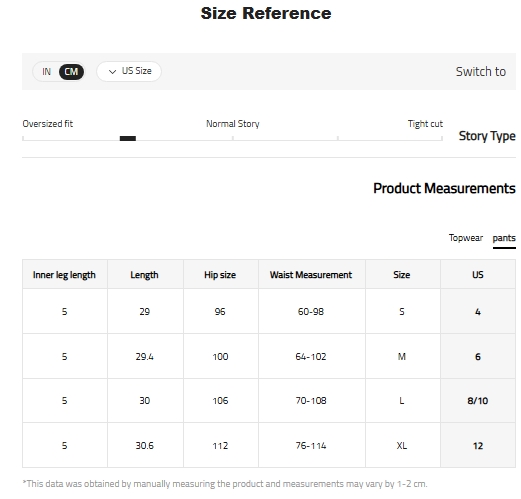Click the Length column header

tap(145, 274)
